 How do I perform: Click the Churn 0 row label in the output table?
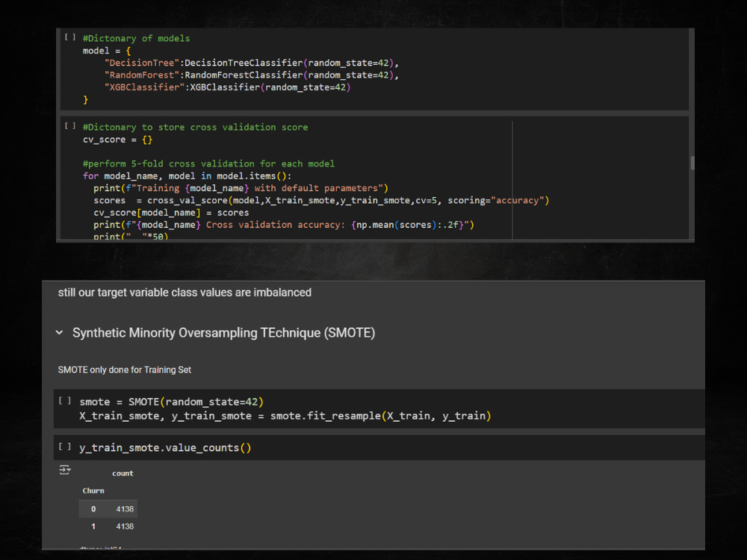coord(93,509)
